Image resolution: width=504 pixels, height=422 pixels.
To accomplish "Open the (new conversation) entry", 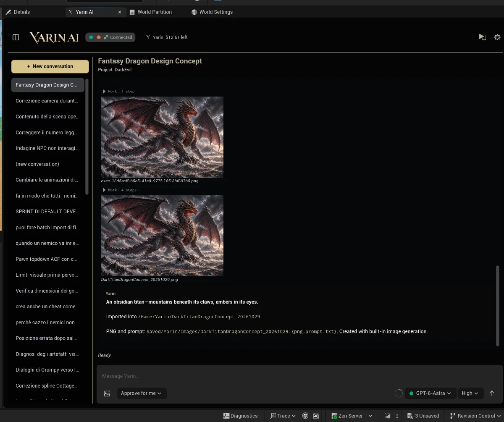I will pyautogui.click(x=48, y=164).
